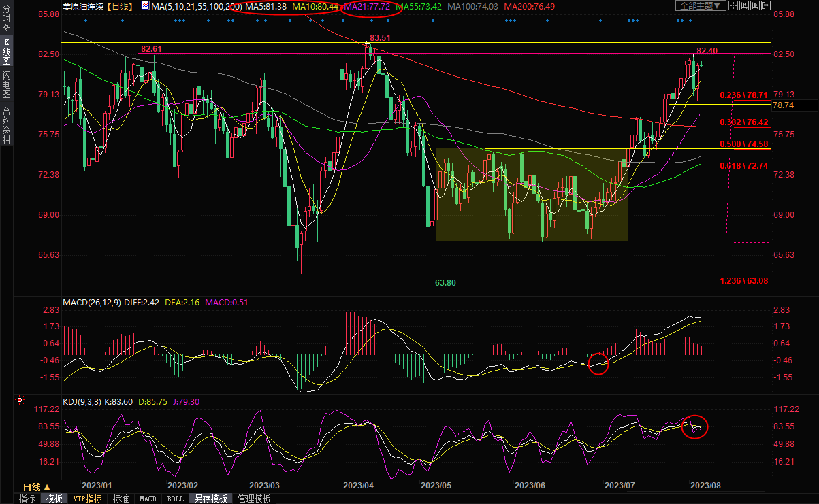Viewport: 819px width, 504px height.
Task: Toggle the 模板 mode in bottom bar
Action: [x=54, y=499]
